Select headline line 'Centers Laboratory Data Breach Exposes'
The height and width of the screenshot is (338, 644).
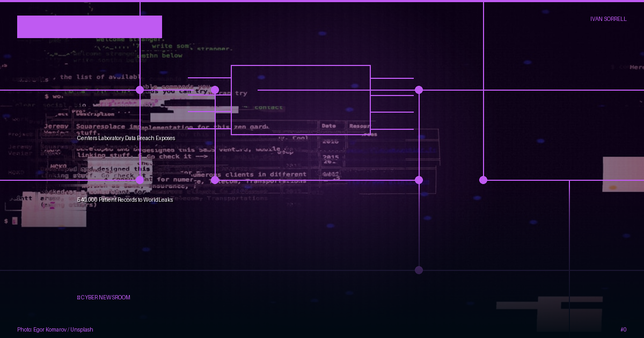126,138
